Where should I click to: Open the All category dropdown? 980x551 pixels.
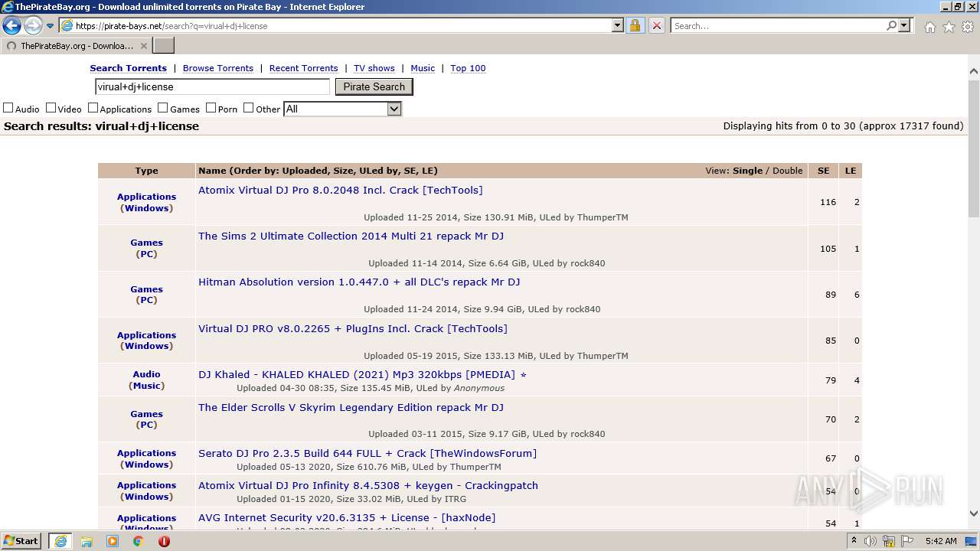[x=342, y=109]
